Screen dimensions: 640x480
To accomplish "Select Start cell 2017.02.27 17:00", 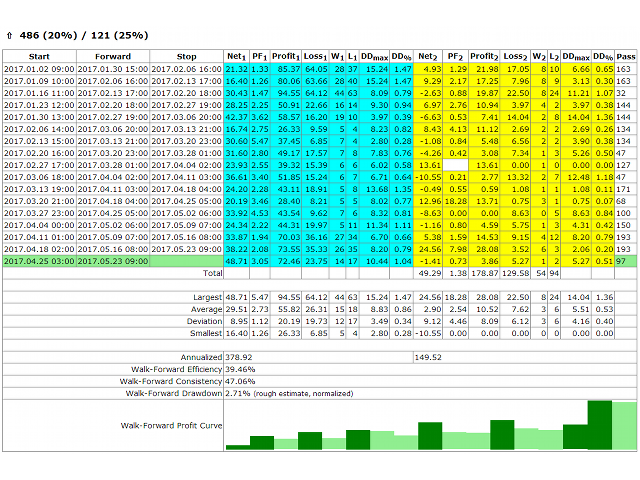I will pyautogui.click(x=39, y=165).
